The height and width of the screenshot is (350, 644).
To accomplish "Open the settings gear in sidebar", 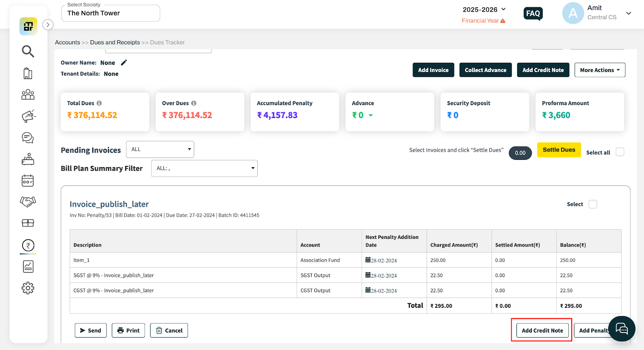I will pos(28,288).
